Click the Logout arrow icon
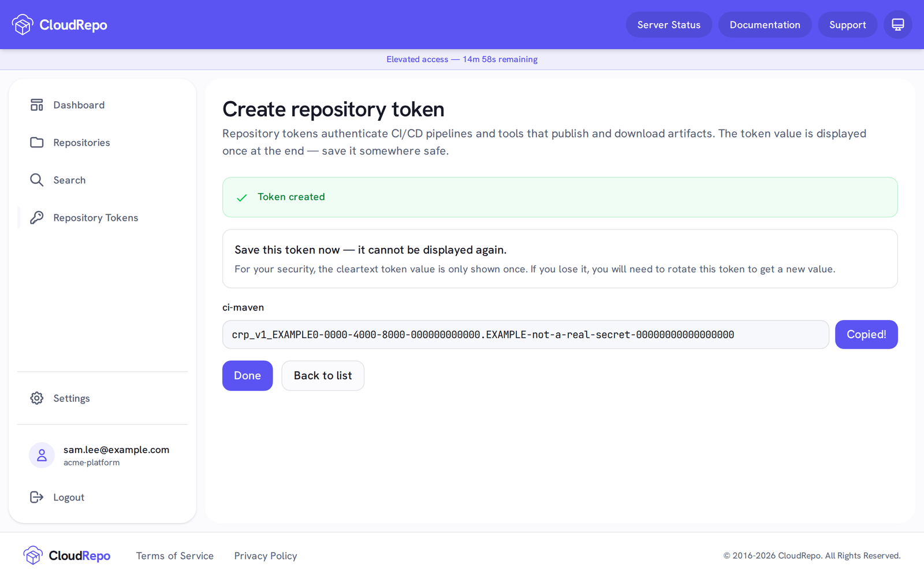Image resolution: width=924 pixels, height=578 pixels. click(37, 497)
